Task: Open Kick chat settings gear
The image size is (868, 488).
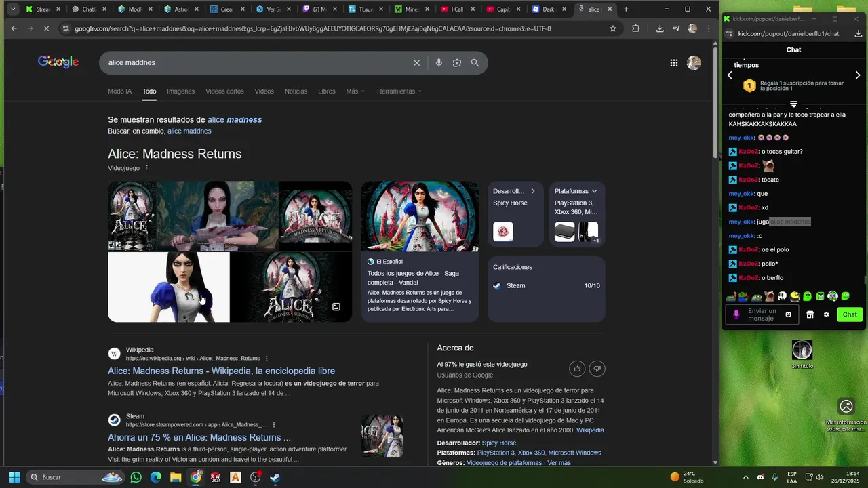Action: pos(826,314)
